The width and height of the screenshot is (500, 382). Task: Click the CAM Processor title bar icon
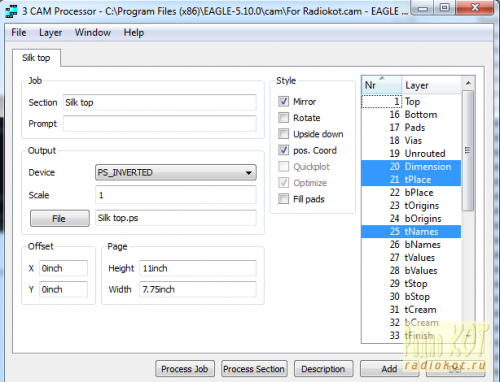click(12, 12)
